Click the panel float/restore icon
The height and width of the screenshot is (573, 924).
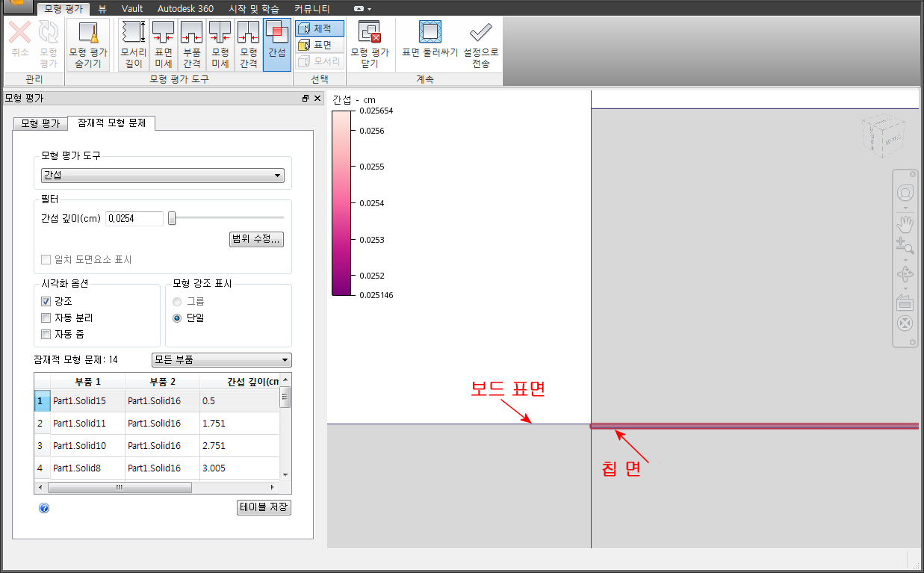pyautogui.click(x=306, y=99)
